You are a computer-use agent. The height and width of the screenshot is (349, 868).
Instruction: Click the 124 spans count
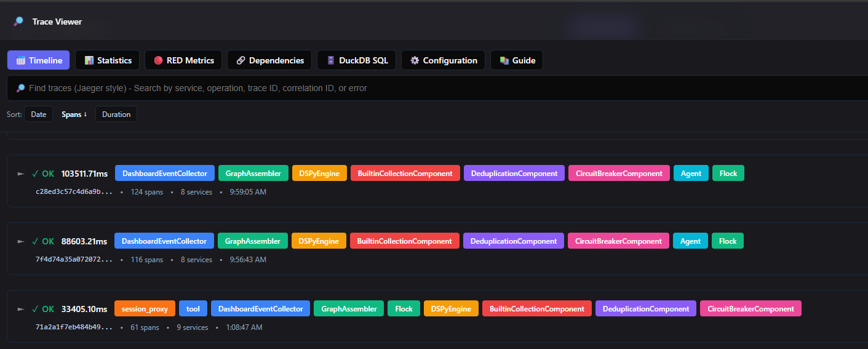pos(147,192)
